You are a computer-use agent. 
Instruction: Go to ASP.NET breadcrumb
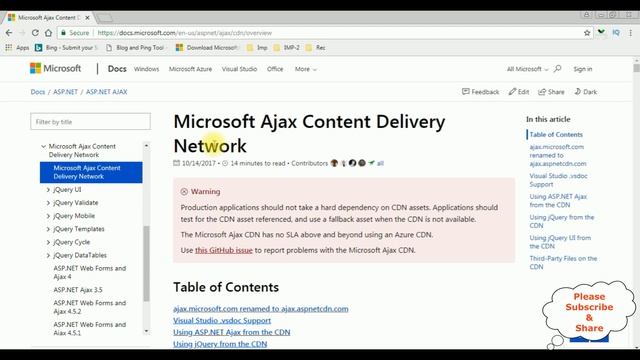(65, 92)
